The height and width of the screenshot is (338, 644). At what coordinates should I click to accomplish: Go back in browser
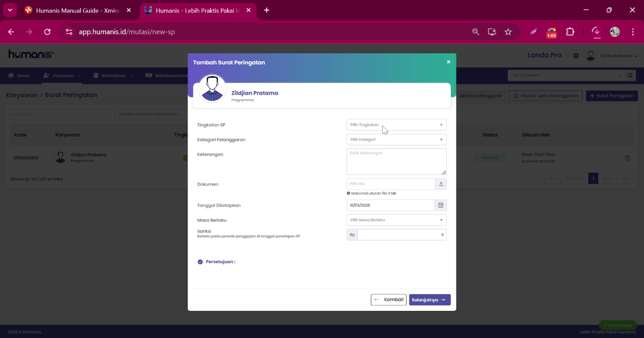coord(11,32)
